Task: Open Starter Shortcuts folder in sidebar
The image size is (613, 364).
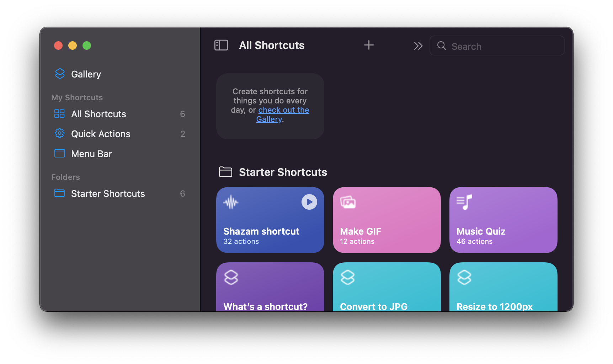Action: click(108, 194)
